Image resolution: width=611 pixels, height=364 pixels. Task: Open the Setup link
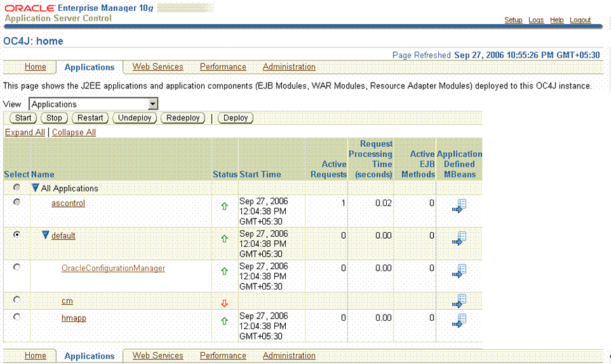click(513, 20)
